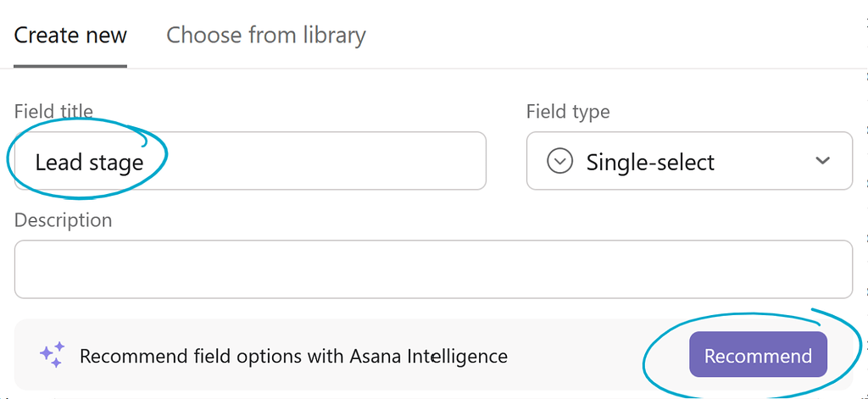Click the single-select circle icon
Viewport: 868px width, 399px height.
tap(559, 161)
